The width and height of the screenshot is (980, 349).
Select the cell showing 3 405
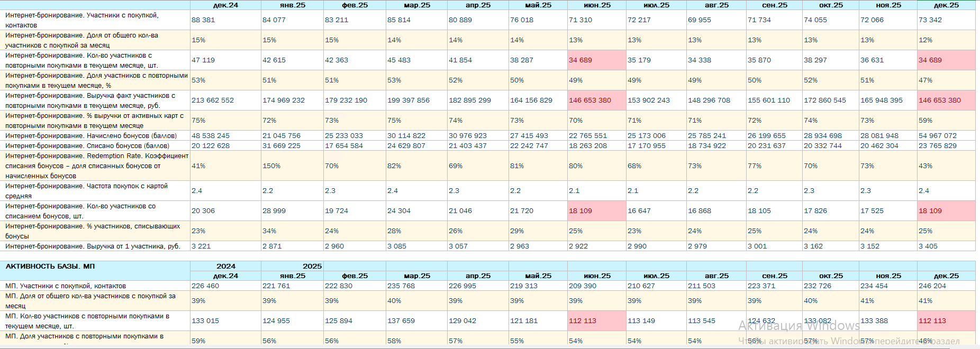pos(946,246)
